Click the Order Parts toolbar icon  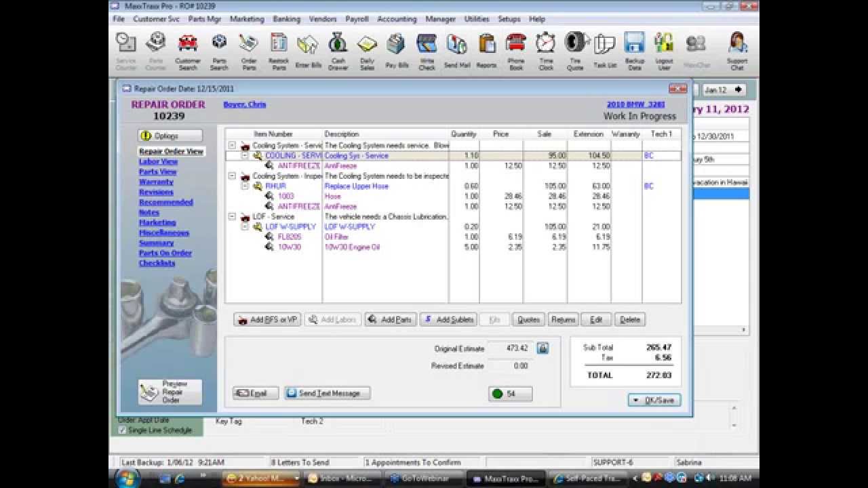pos(249,51)
